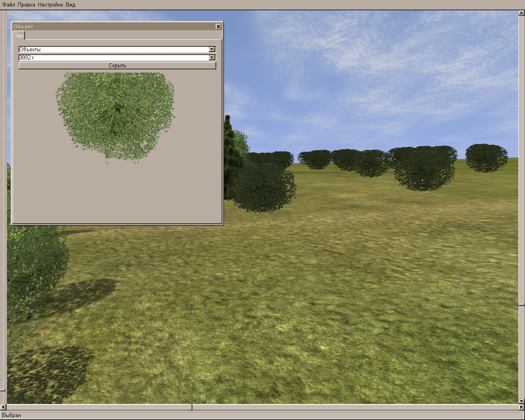Click the right vertical scrollbar thumb marker

pyautogui.click(x=521, y=305)
